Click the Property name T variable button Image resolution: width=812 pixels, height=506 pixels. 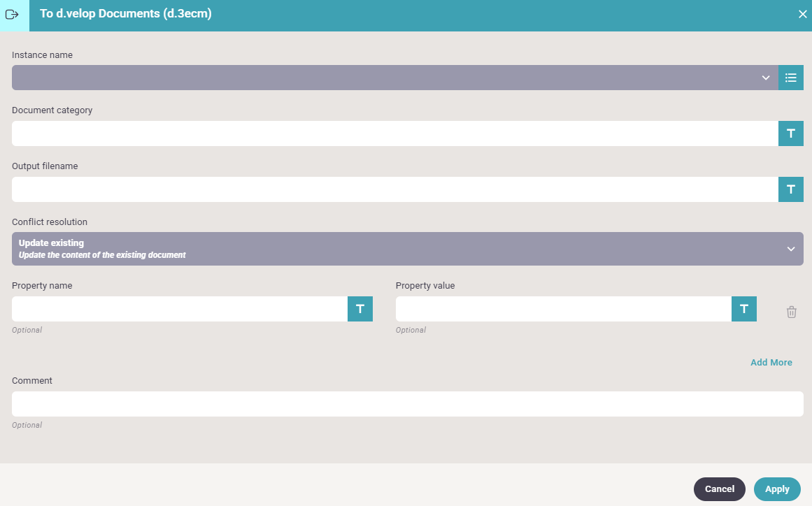360,309
